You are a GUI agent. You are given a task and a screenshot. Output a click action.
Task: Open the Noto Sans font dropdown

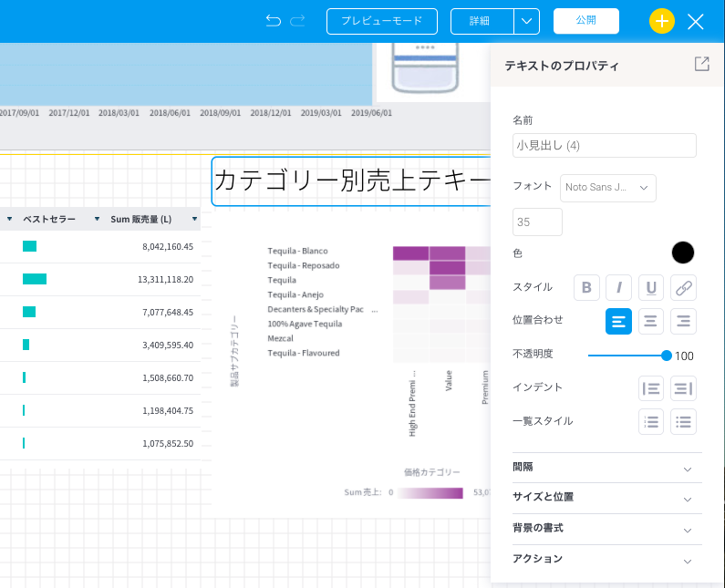[608, 188]
